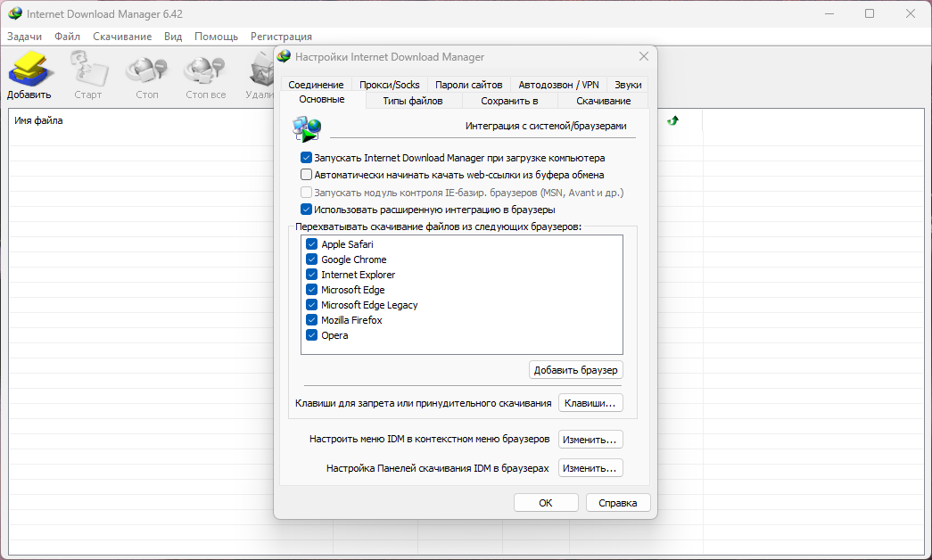Minimize the Internet Download Manager window
Viewport: 932px width, 560px height.
pyautogui.click(x=829, y=13)
